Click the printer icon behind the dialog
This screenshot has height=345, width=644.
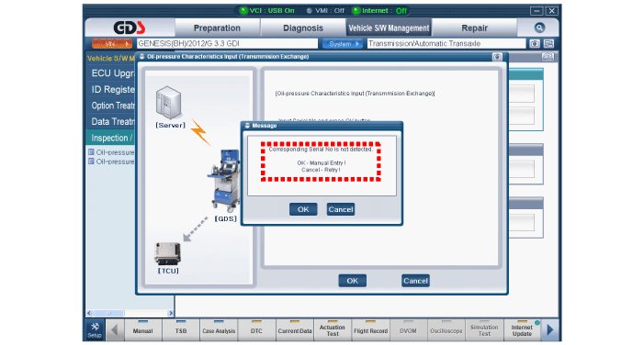(x=548, y=57)
